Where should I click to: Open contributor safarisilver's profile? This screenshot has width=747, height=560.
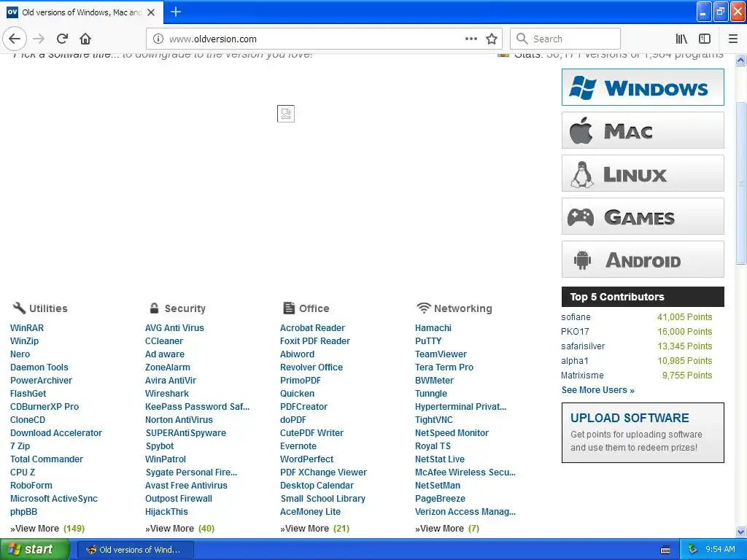(583, 346)
